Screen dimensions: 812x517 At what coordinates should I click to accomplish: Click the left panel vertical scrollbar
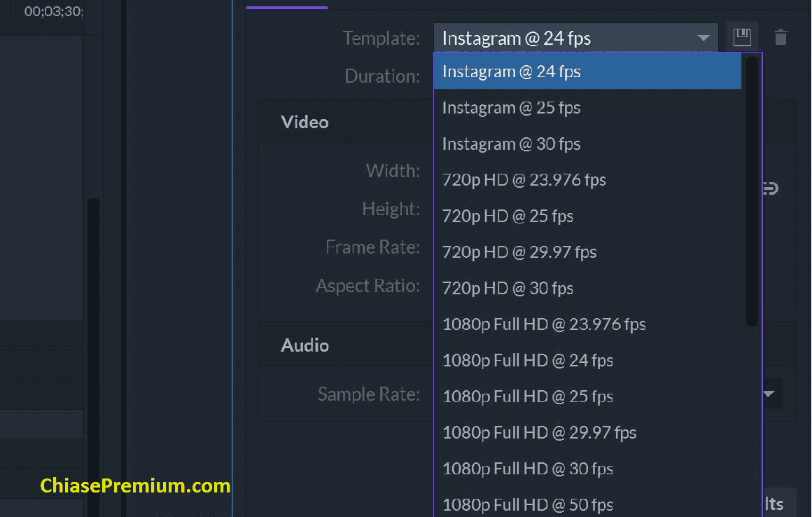[x=93, y=357]
